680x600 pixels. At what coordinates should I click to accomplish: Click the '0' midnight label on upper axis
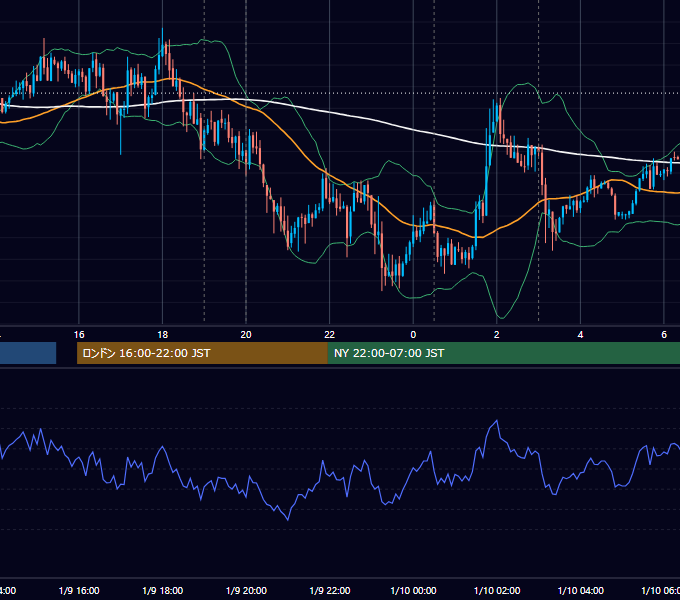[413, 335]
